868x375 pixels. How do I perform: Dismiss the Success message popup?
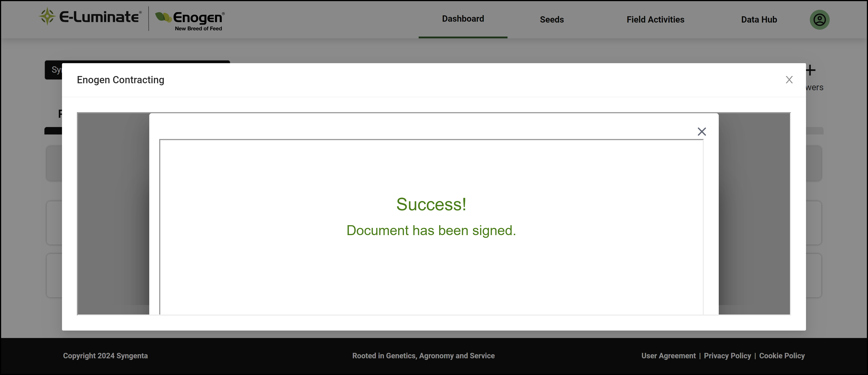click(x=702, y=132)
